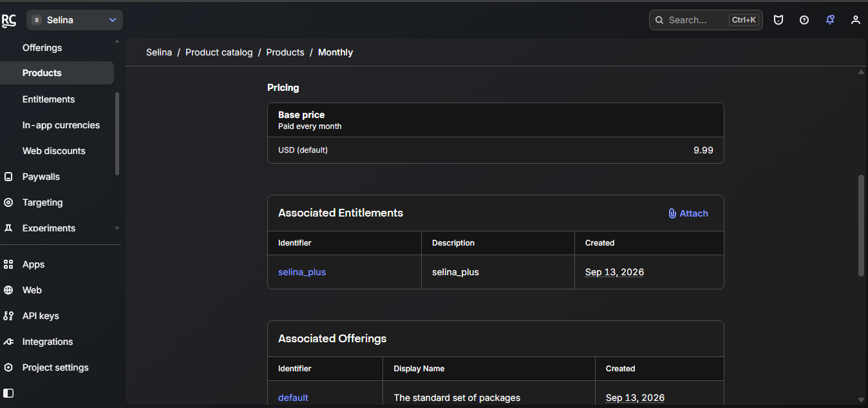Open selina_plus entitlement identifier link

(302, 272)
